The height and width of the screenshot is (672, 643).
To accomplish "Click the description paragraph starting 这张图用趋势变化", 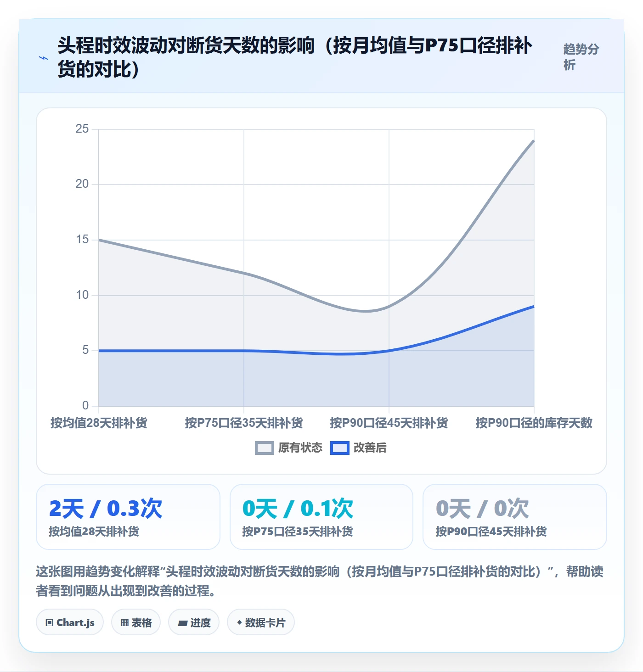I will (320, 581).
